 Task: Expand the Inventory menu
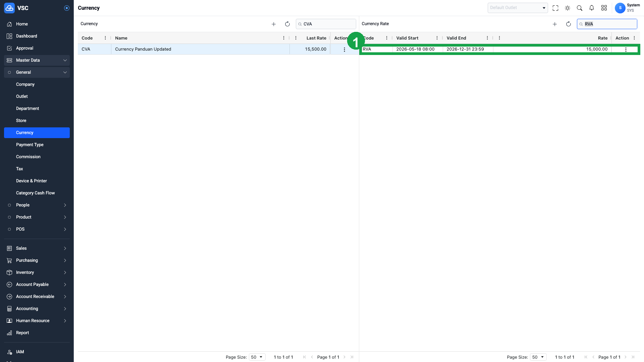coord(37,273)
